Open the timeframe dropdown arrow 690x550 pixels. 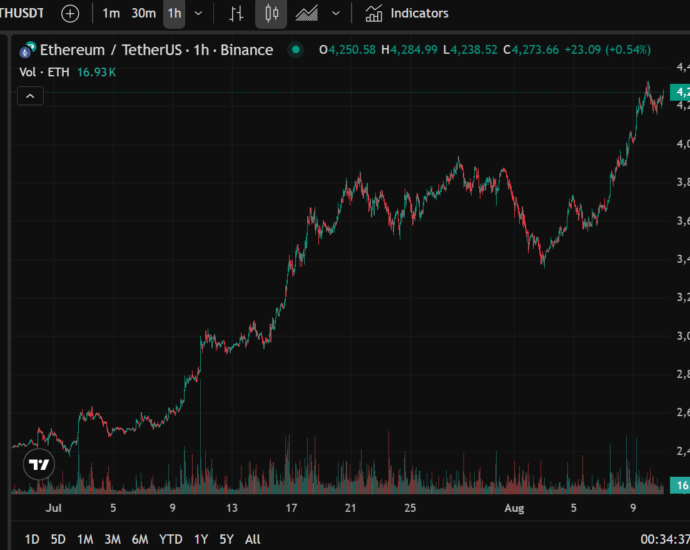pos(198,13)
